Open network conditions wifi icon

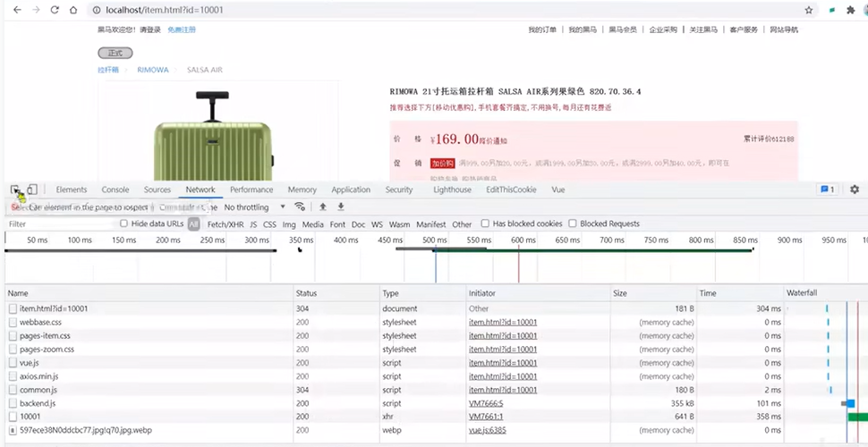[300, 207]
